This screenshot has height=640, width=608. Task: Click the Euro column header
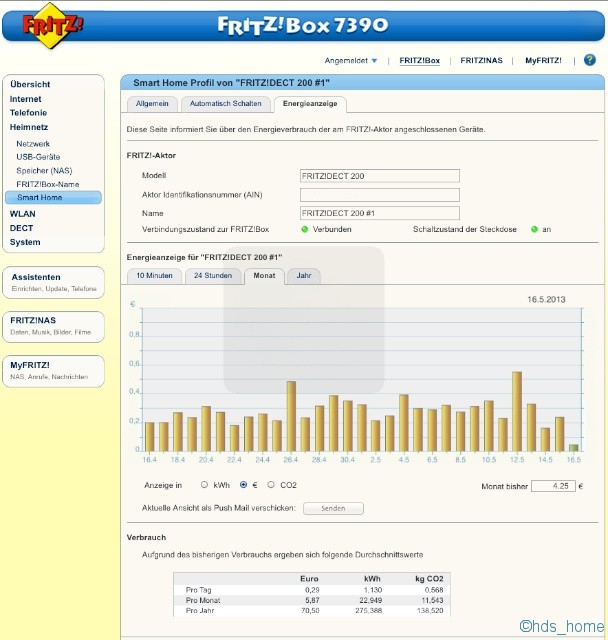(309, 579)
